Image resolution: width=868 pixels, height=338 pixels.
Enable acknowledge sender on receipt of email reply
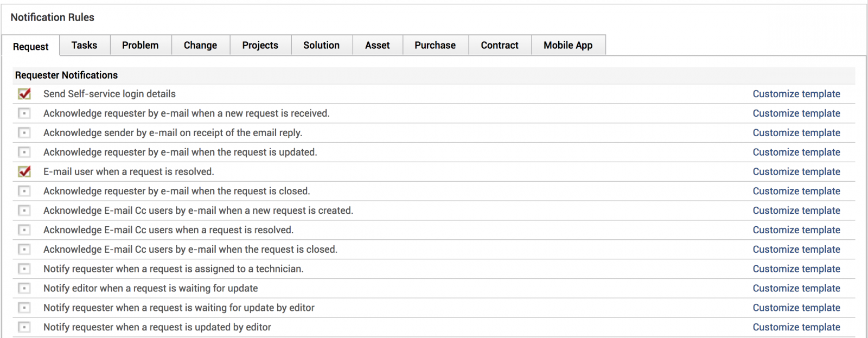coord(24,133)
